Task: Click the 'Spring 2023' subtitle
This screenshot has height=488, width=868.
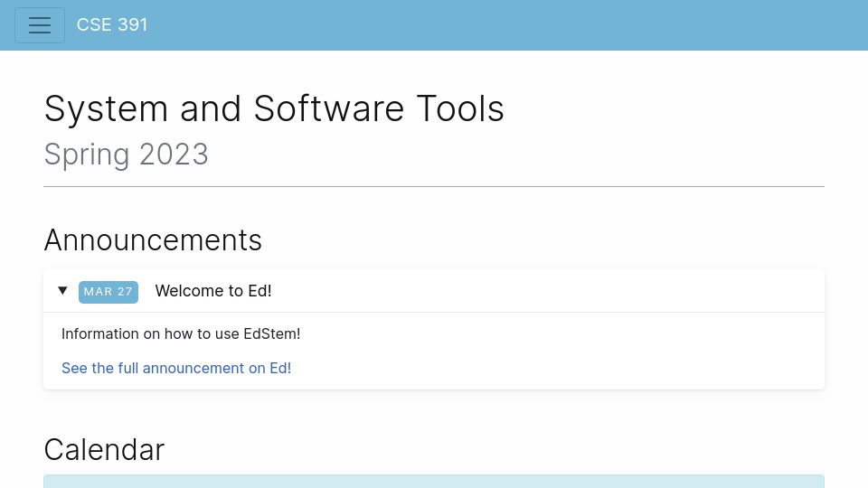Action: [127, 154]
